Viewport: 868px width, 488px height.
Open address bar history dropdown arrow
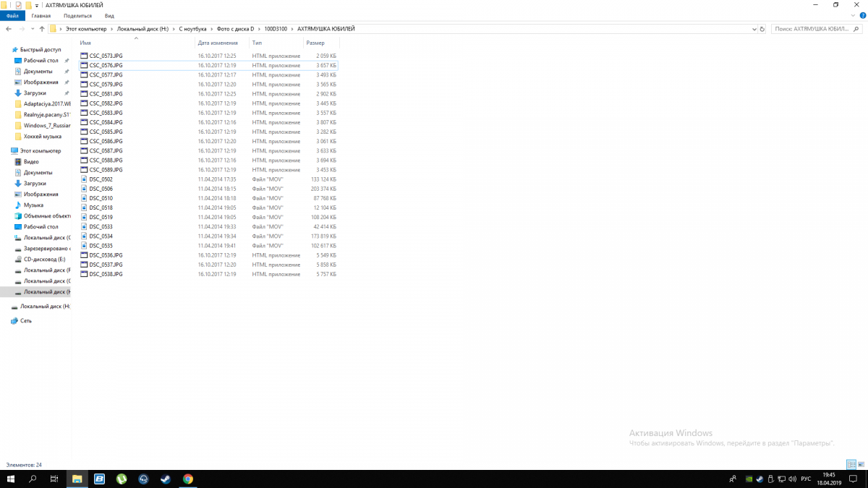click(754, 29)
